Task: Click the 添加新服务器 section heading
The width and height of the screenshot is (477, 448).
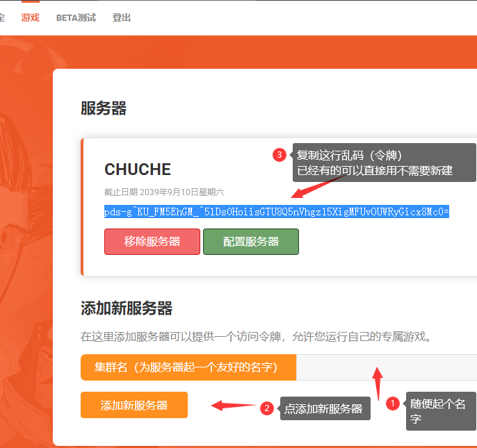Action: (127, 308)
